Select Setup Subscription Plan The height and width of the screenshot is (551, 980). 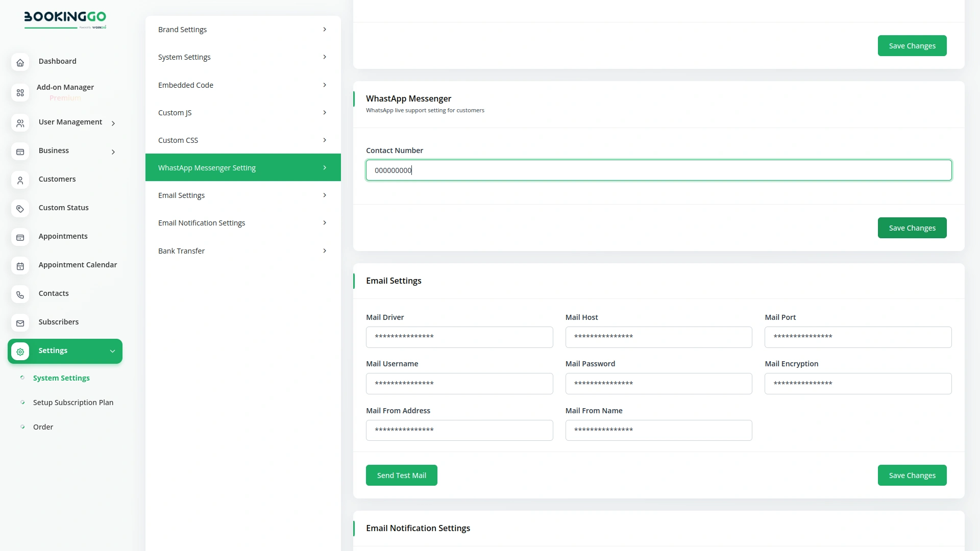pos(73,402)
